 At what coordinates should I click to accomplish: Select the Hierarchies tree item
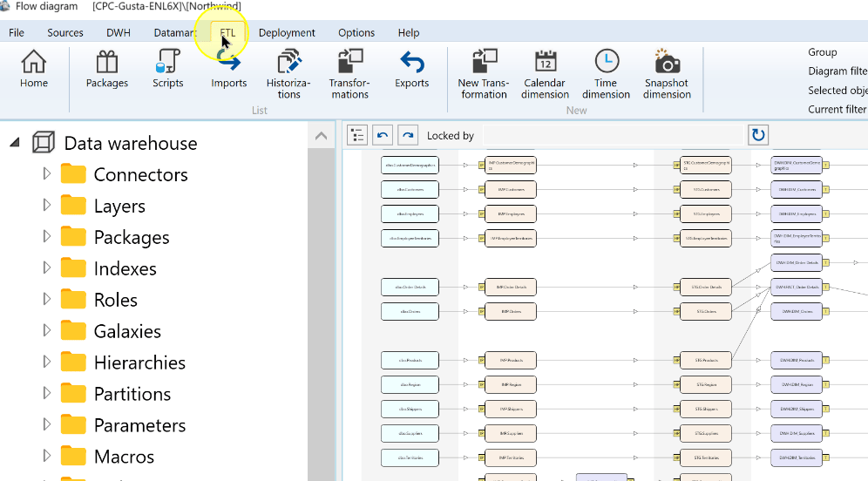(x=139, y=362)
